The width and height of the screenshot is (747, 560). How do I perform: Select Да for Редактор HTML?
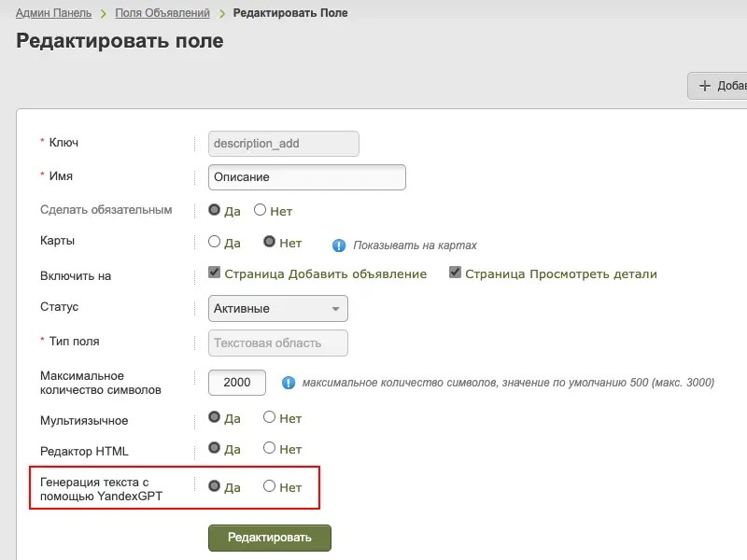pos(214,449)
